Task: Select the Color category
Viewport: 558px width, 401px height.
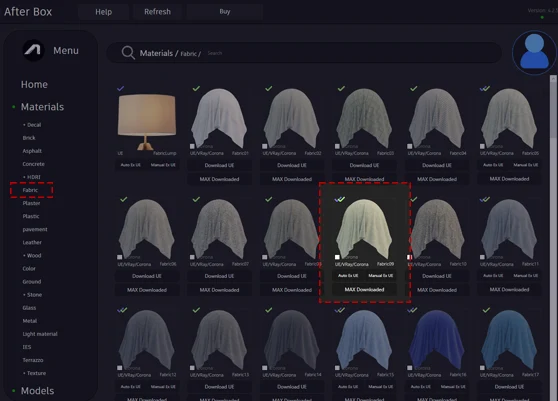Action: coord(29,269)
